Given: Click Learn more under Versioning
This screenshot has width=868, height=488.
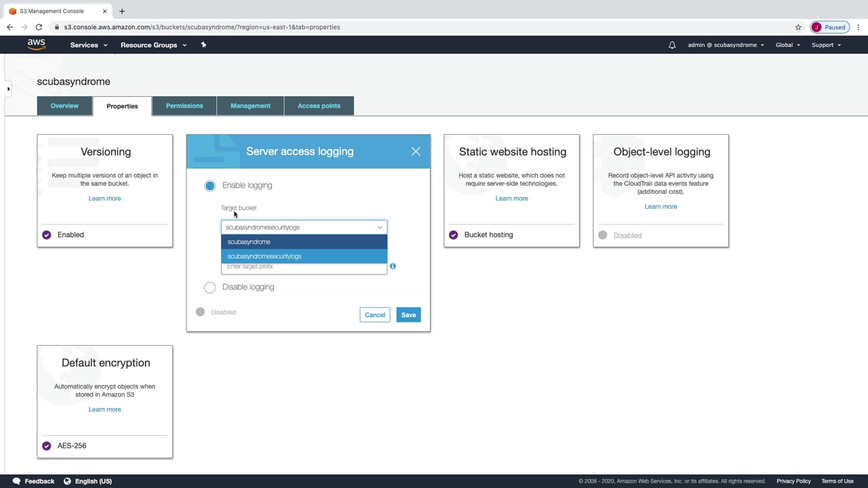Looking at the screenshot, I should pyautogui.click(x=104, y=199).
